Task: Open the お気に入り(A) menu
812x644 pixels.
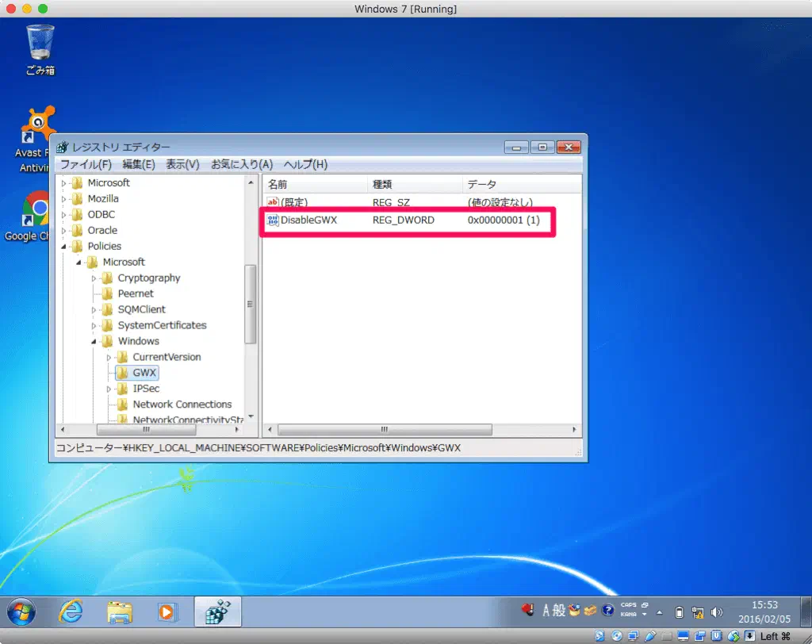Action: pos(241,164)
